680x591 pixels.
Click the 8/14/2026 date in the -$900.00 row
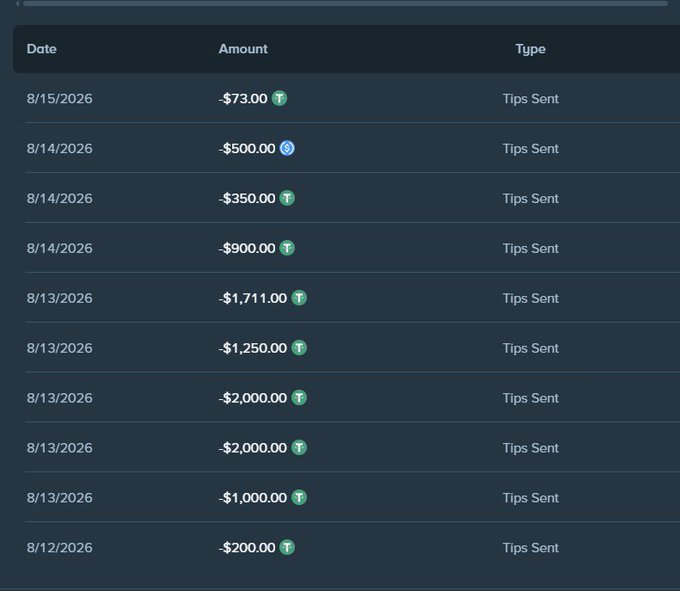tap(59, 248)
